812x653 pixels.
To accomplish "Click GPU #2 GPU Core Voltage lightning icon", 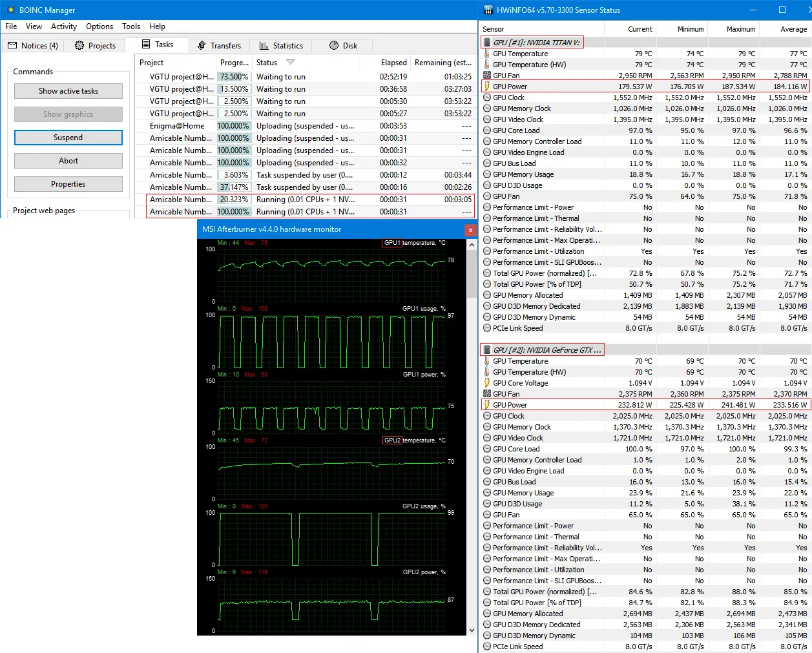I will point(487,383).
